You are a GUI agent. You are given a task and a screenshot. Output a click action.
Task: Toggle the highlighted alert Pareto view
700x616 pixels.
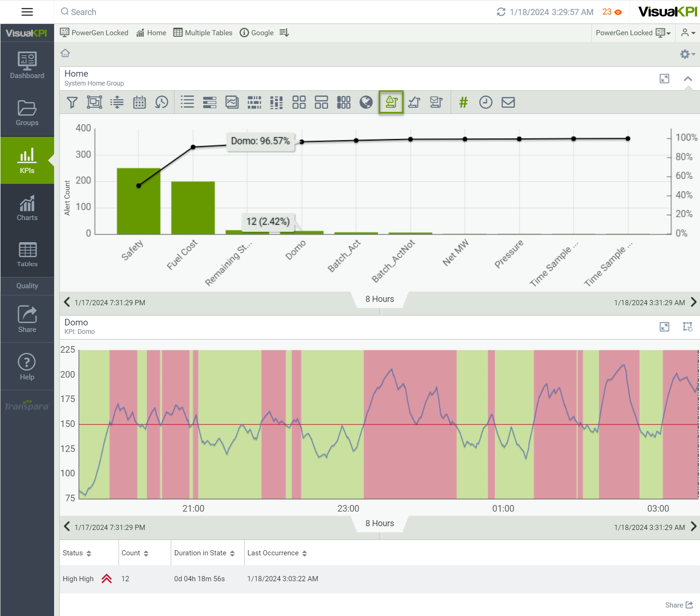tap(391, 103)
